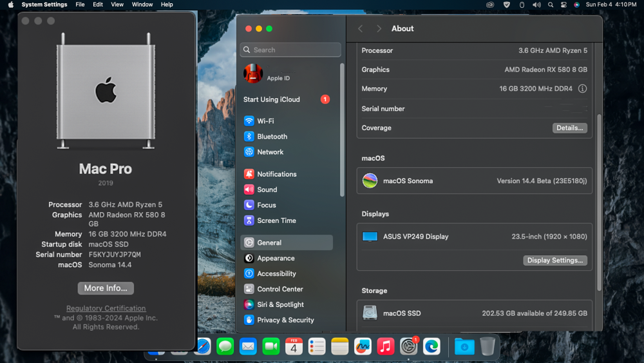
Task: Open the File menu
Action: click(80, 5)
